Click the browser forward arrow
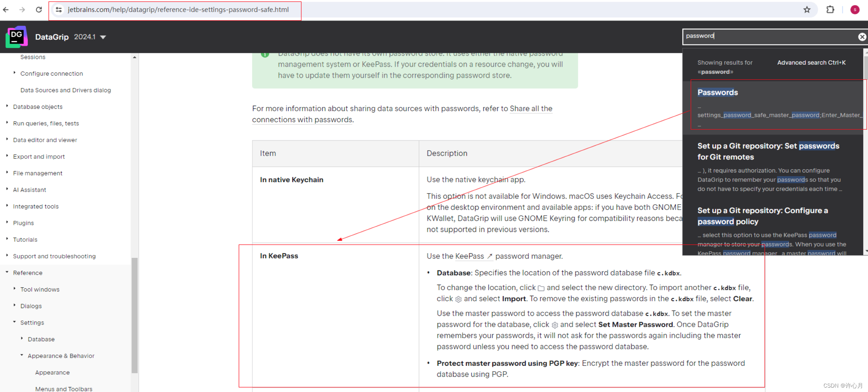 pyautogui.click(x=22, y=10)
